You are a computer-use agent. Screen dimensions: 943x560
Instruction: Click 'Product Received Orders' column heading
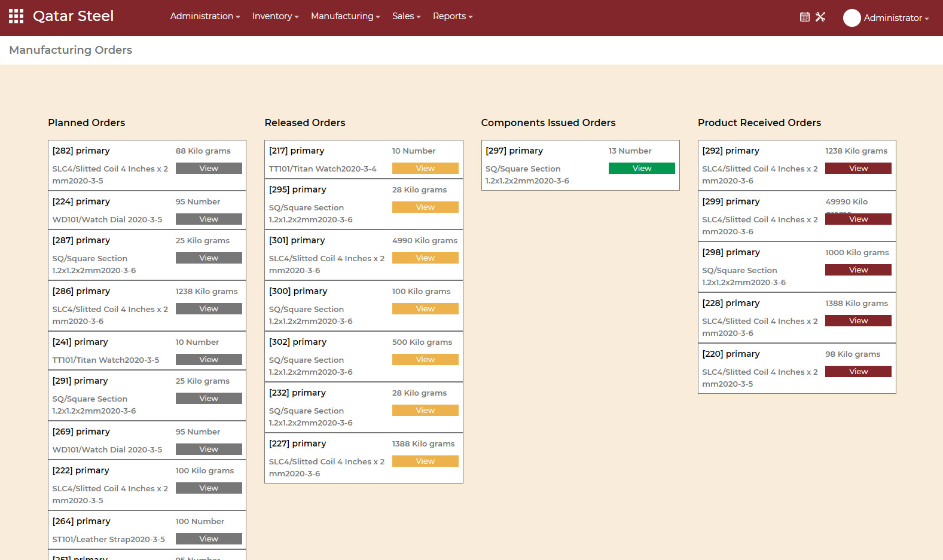(759, 123)
